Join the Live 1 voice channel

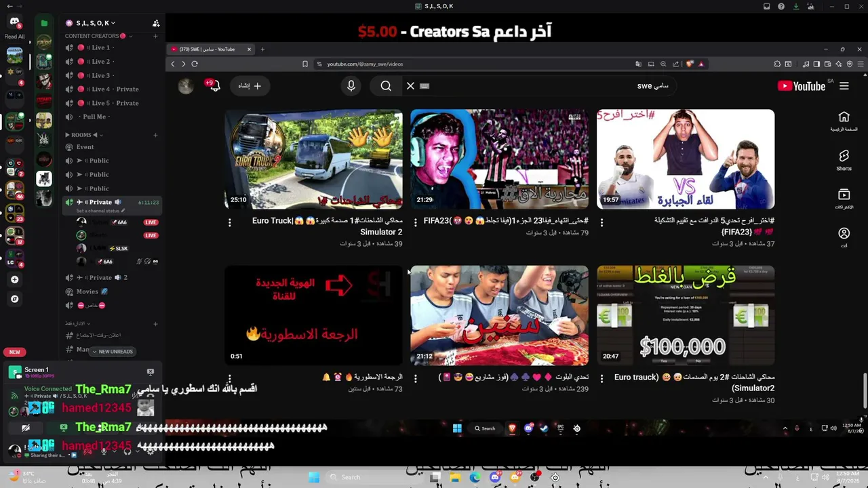pos(101,47)
